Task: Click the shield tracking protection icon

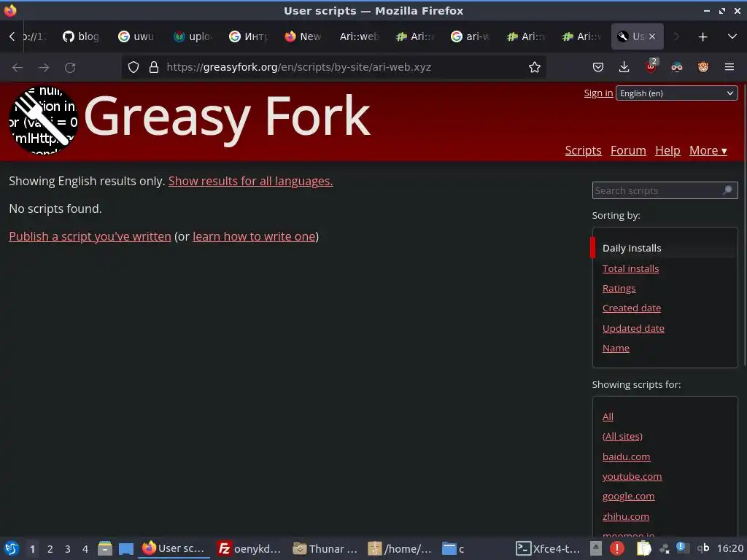Action: click(133, 67)
